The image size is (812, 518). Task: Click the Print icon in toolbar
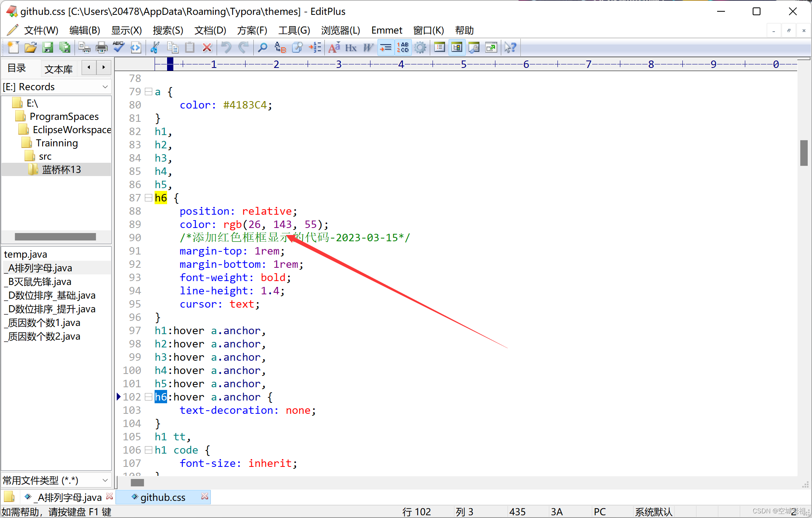pyautogui.click(x=101, y=48)
